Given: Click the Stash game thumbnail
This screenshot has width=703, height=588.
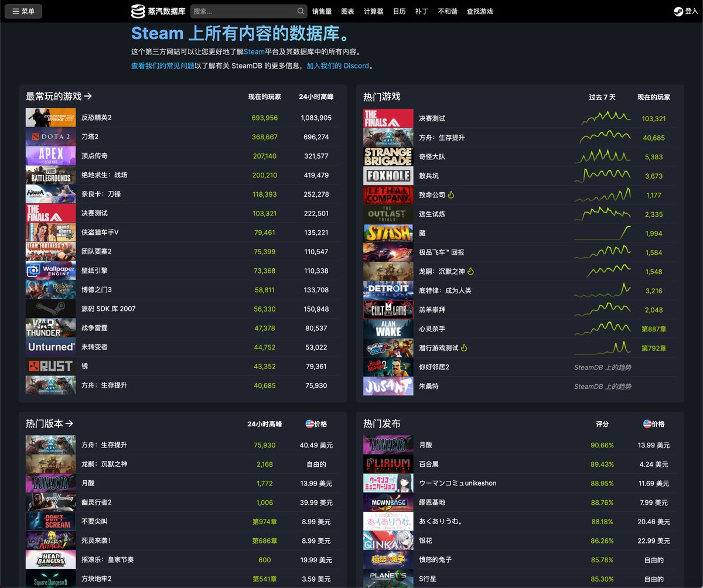Looking at the screenshot, I should [x=388, y=233].
